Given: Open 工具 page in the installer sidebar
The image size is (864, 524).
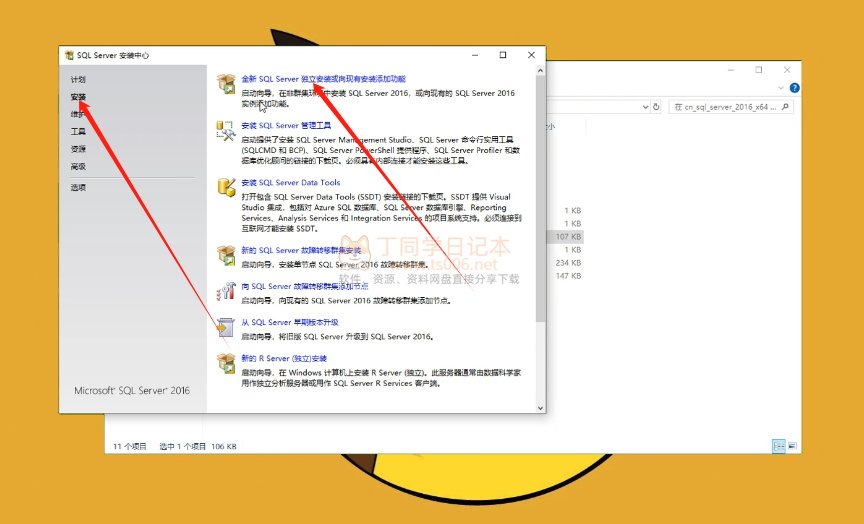Looking at the screenshot, I should pos(78,131).
